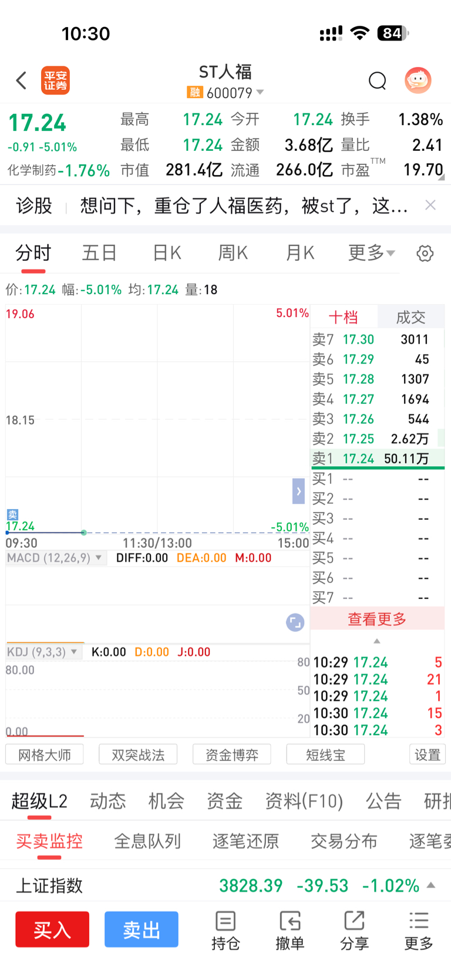Open indicator 设置 button
451x980 pixels.
[x=428, y=755]
